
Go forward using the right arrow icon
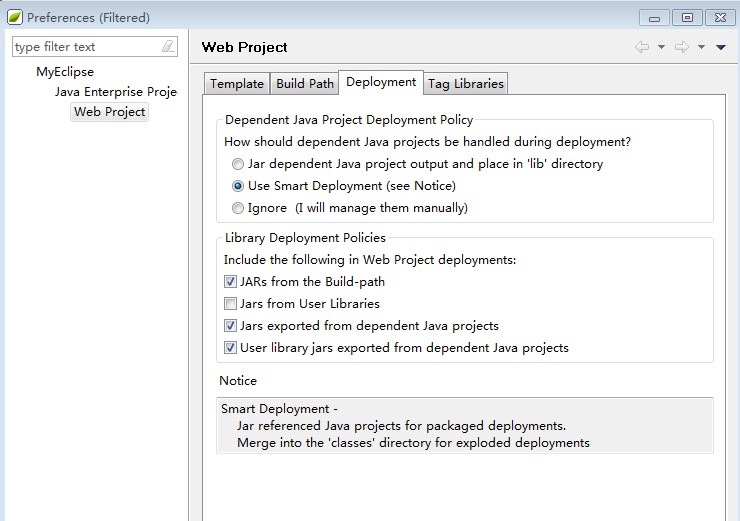(681, 47)
